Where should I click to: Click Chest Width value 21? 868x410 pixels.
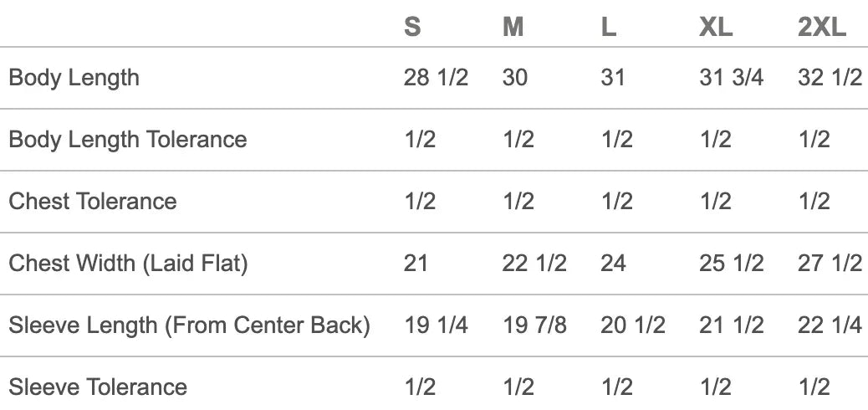click(x=416, y=263)
